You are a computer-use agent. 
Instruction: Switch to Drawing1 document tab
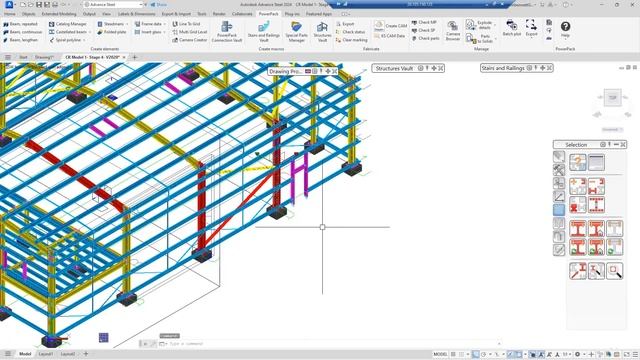click(44, 58)
